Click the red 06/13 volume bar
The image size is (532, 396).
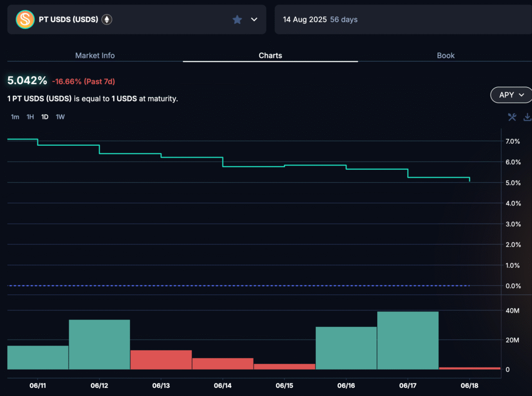(x=161, y=360)
